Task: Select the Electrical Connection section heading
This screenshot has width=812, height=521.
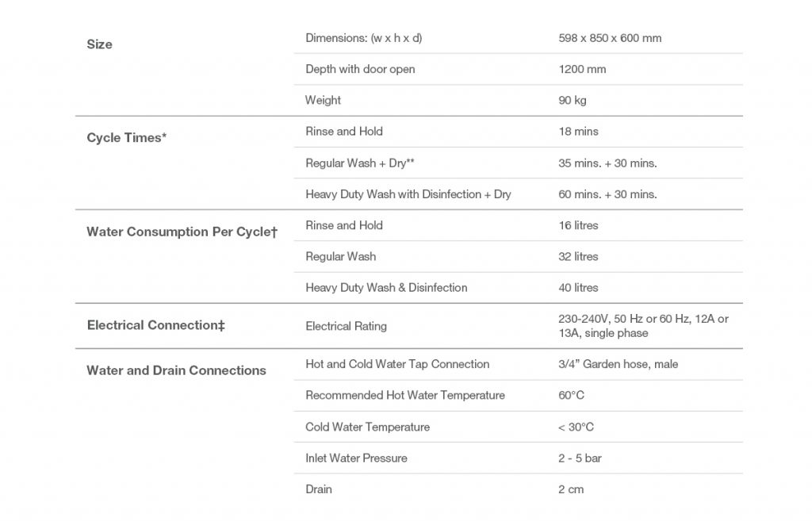Action: click(155, 325)
